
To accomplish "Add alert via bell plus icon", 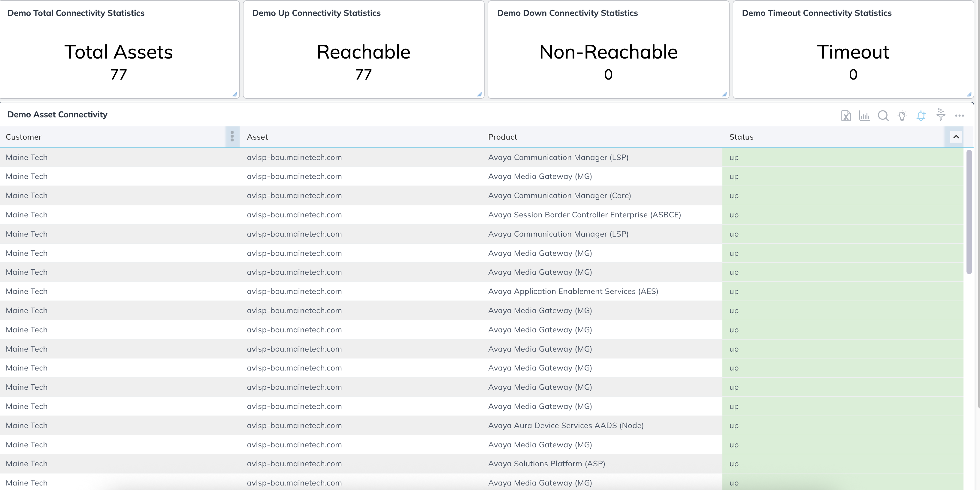I will click(x=921, y=116).
